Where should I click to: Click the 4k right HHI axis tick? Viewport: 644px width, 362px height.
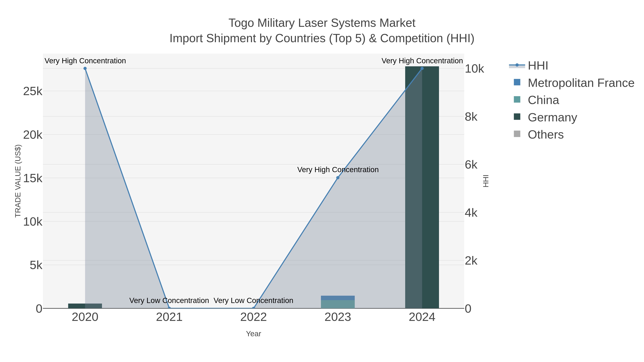(x=471, y=213)
